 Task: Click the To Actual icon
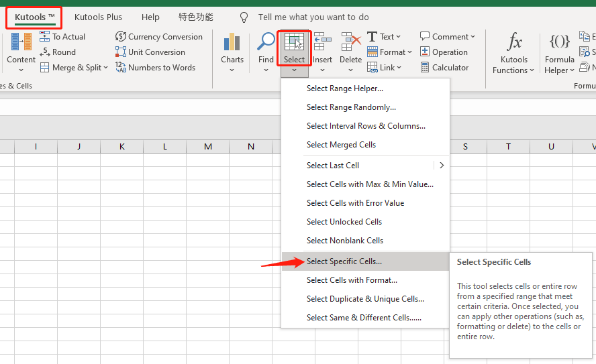click(x=44, y=36)
